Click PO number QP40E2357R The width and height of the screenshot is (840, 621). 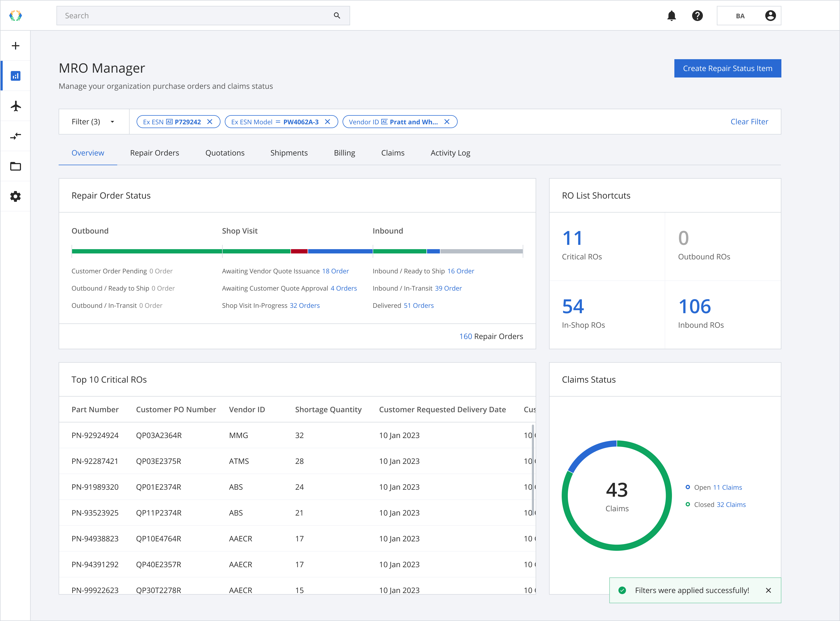pyautogui.click(x=159, y=564)
